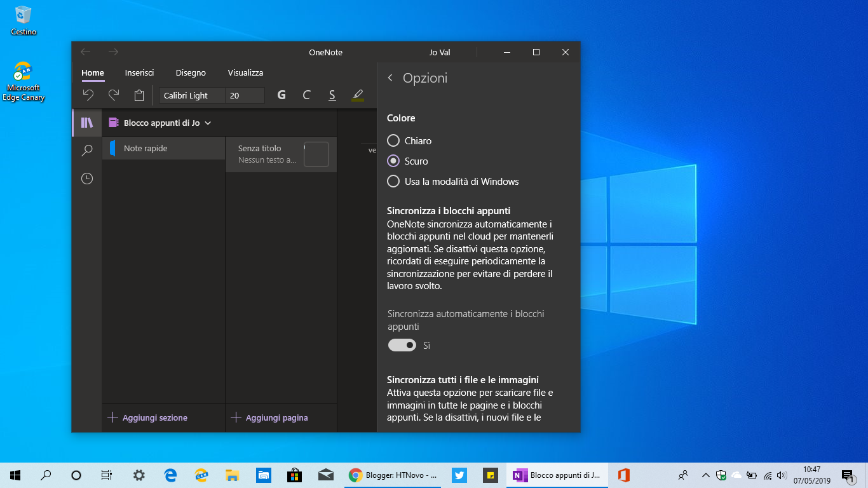Open Settings gear in the taskbar
The height and width of the screenshot is (488, 868).
139,475
